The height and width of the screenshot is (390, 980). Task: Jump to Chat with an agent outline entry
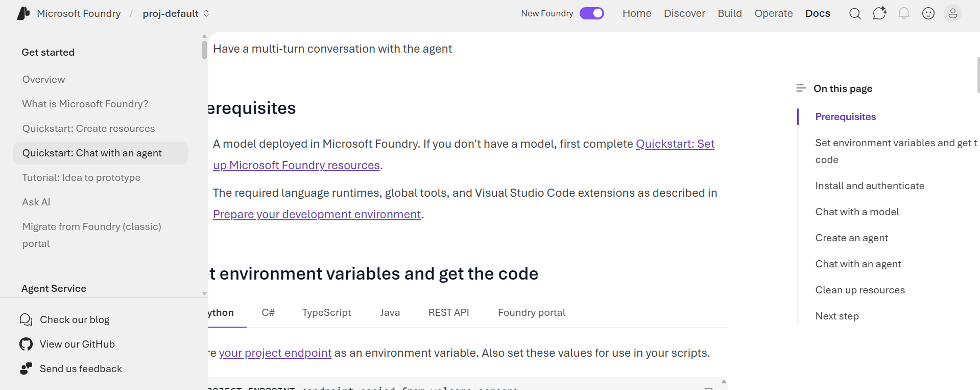tap(858, 264)
